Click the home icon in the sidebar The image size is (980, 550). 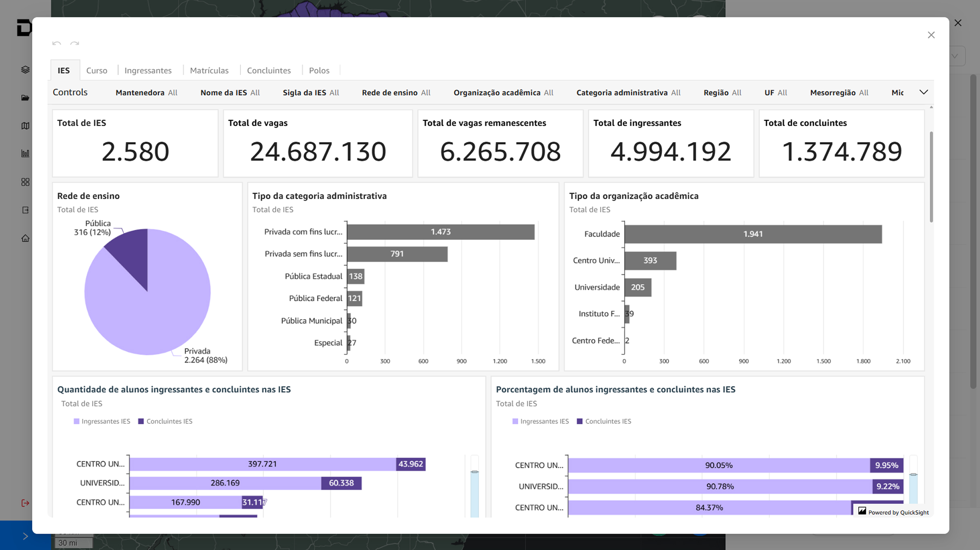click(25, 238)
